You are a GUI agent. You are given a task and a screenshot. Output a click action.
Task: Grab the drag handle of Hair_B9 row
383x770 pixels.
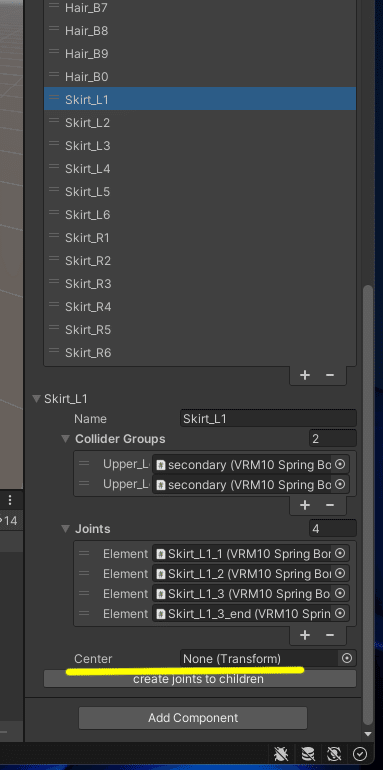(x=54, y=53)
